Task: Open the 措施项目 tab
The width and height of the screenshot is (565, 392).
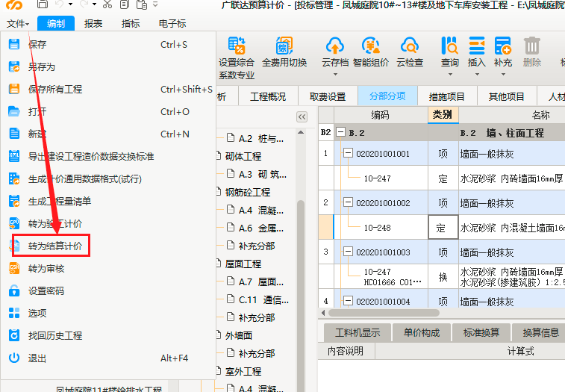Action: [447, 96]
